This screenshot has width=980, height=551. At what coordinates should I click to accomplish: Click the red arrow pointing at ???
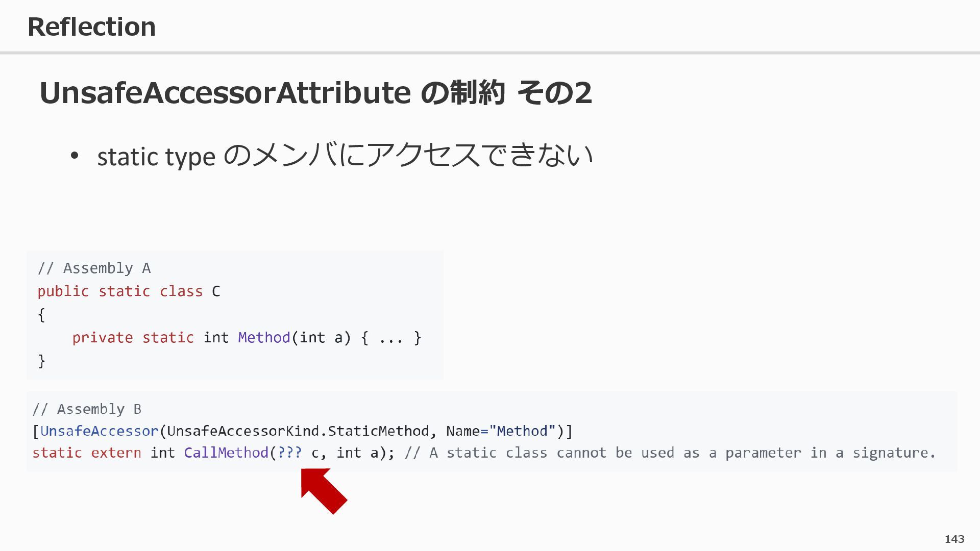tap(324, 491)
